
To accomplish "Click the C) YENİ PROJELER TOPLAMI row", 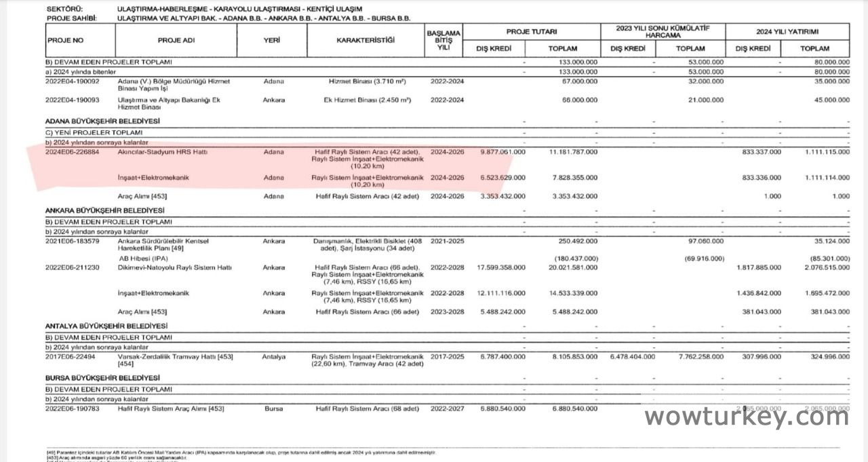I will click(94, 132).
